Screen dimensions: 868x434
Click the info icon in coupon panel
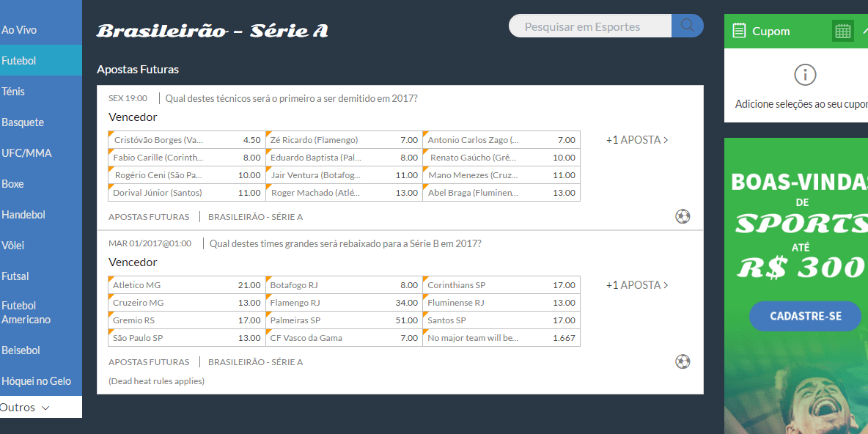805,74
